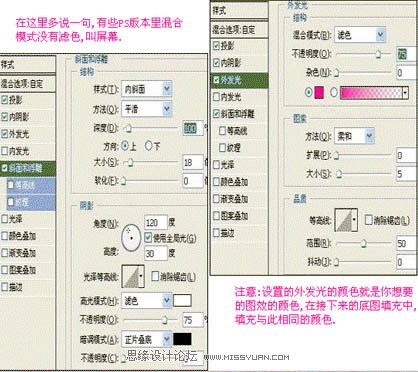418x372 pixels.
Task: Check 渐变叠加 in bevel dialog style list
Action: (4, 253)
